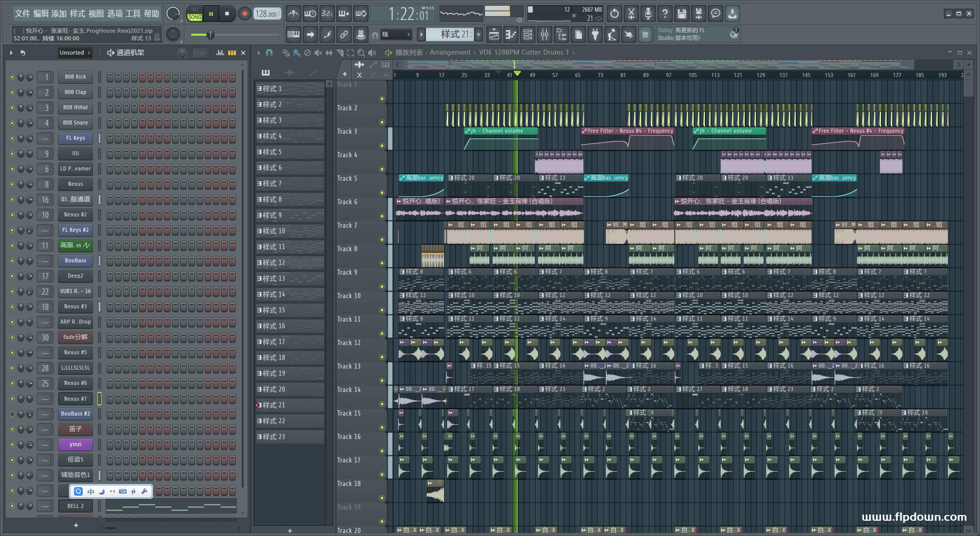
Task: Export audio with render icon
Action: (699, 14)
